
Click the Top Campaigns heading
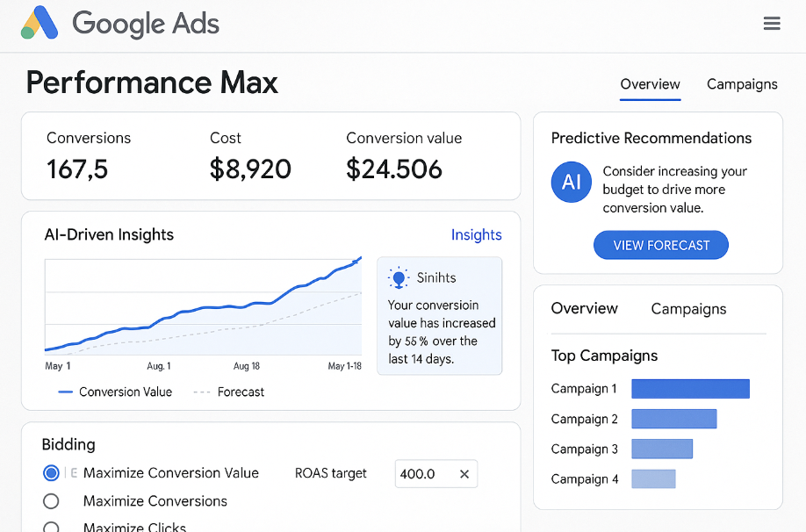click(604, 356)
